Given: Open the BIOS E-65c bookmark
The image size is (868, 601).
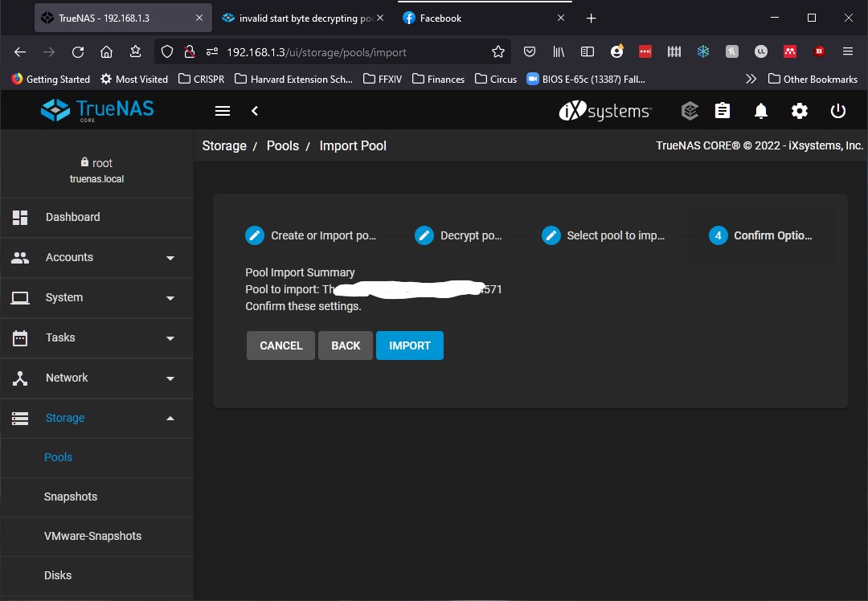Looking at the screenshot, I should pos(586,79).
